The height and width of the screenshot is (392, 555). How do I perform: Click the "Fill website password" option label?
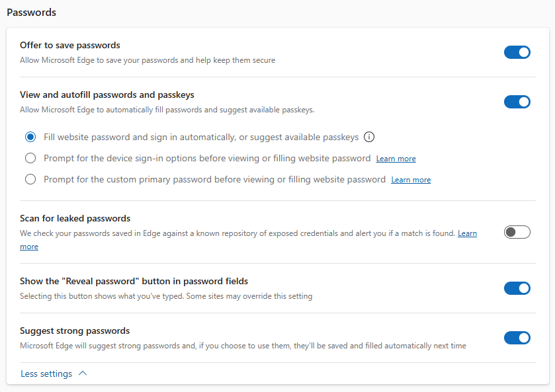pyautogui.click(x=198, y=137)
